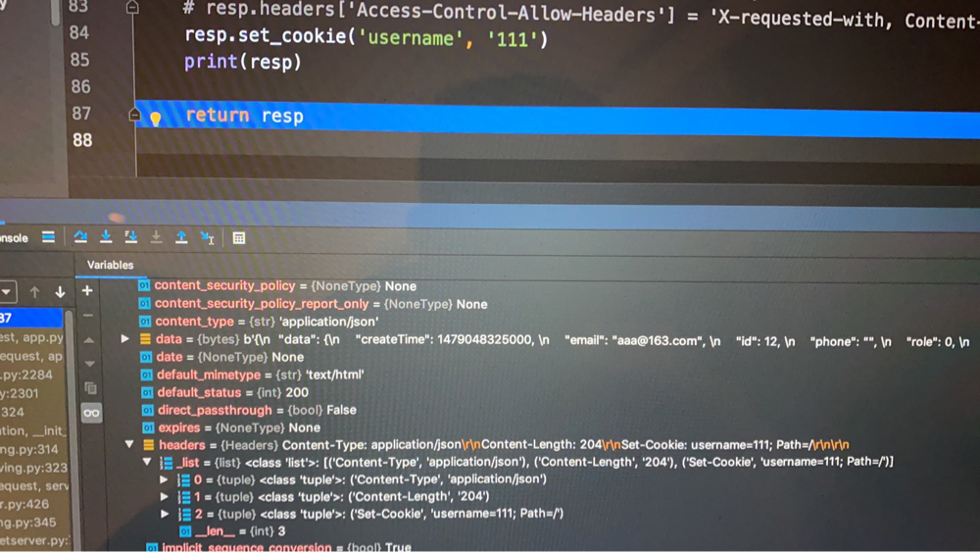Click gutter line number 88
The height and width of the screenshot is (552, 980).
click(82, 140)
